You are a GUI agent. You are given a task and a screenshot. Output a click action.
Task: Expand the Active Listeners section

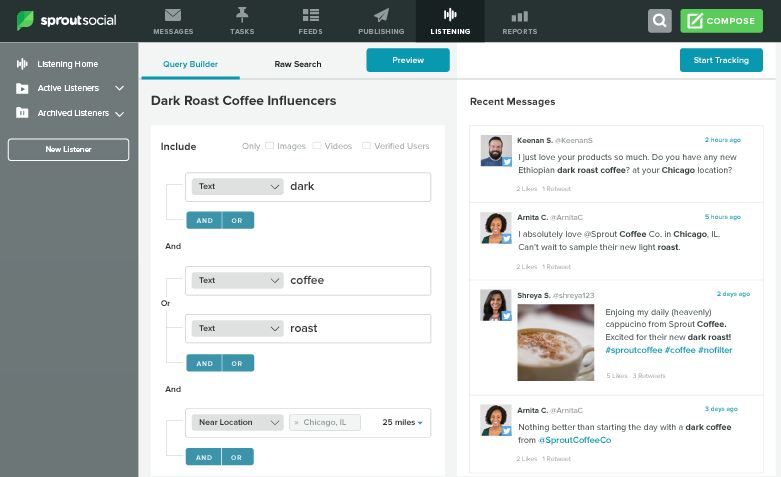coord(119,88)
